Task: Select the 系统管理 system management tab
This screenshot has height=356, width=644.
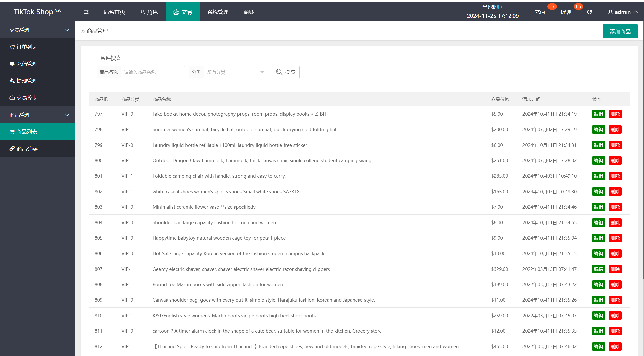Action: (x=218, y=12)
